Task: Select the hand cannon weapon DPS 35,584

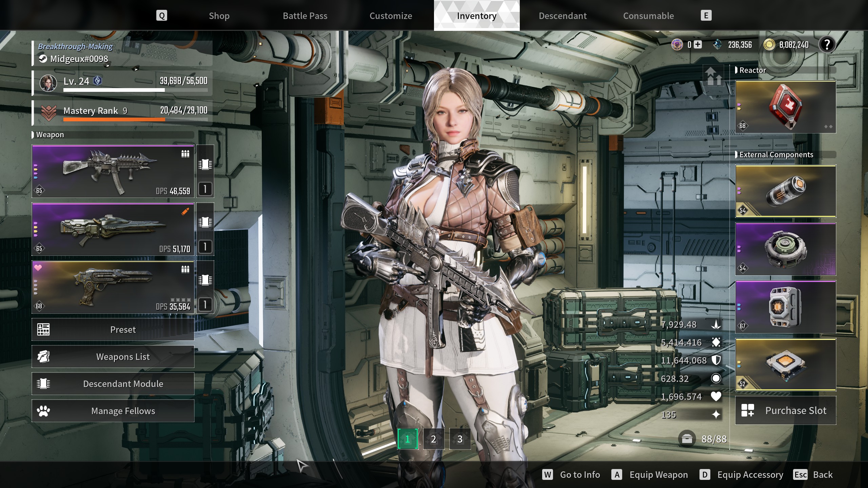Action: [x=113, y=287]
